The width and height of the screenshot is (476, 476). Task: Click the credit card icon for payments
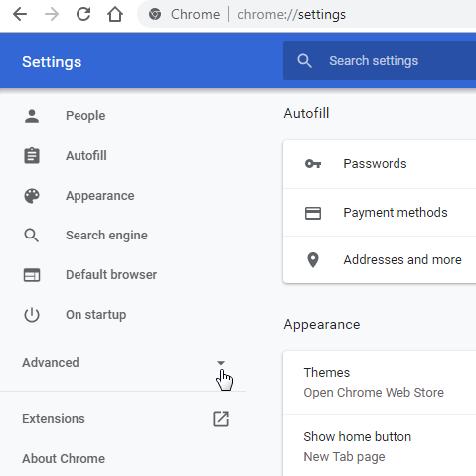point(313,213)
